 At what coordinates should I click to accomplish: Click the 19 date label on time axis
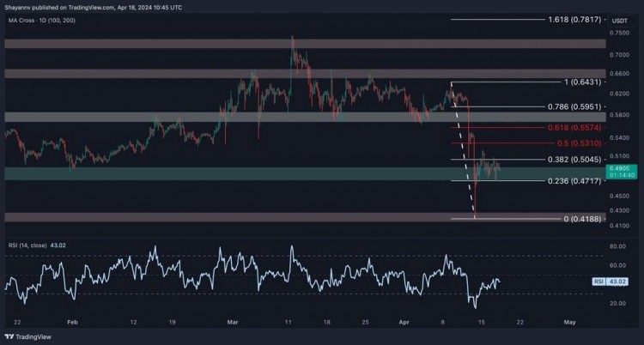pos(172,323)
